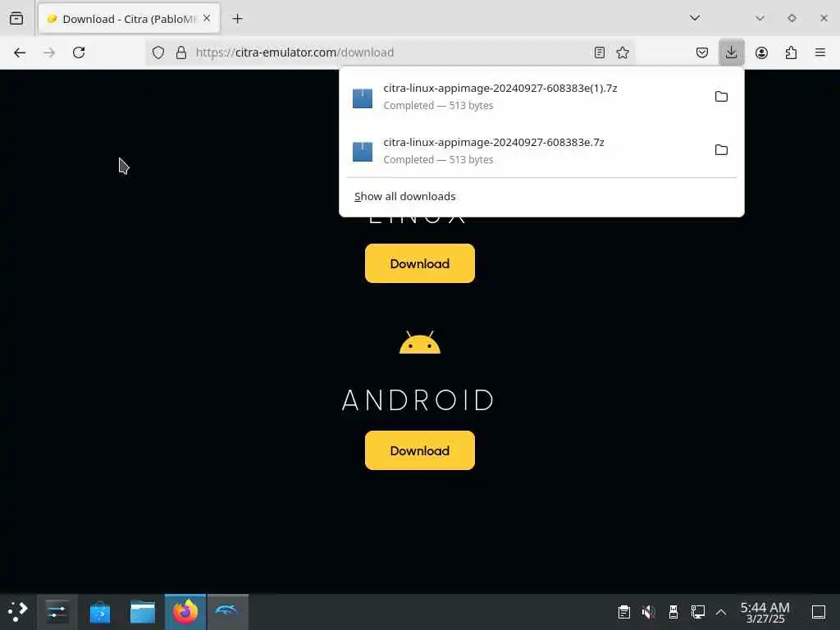
Task: Click the title bar down-chevron minimize button
Action: pyautogui.click(x=760, y=18)
